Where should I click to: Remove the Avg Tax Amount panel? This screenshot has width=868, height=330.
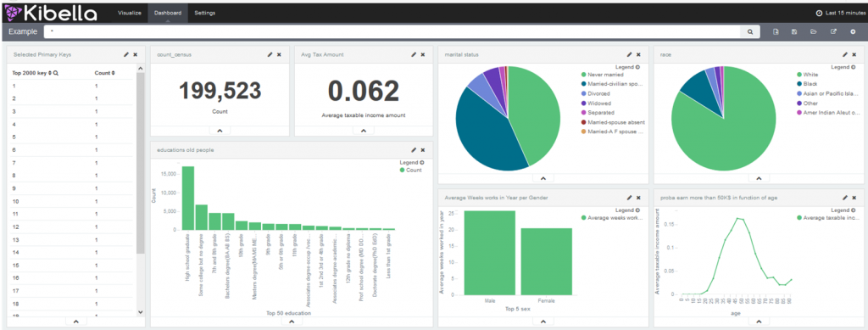coord(423,55)
